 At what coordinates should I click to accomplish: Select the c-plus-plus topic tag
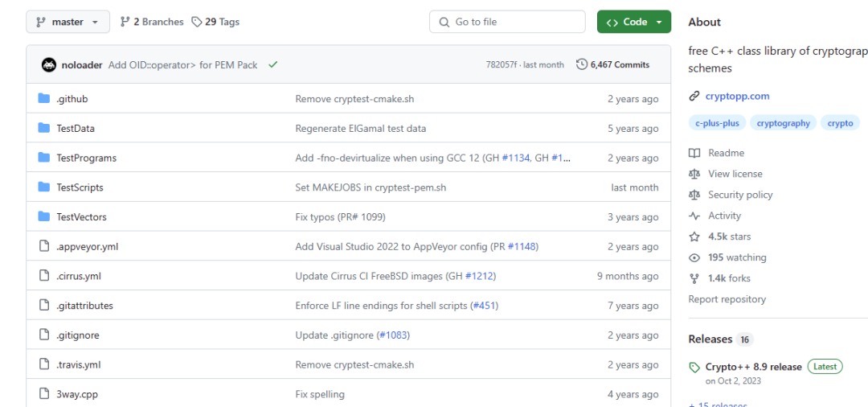[x=718, y=123]
